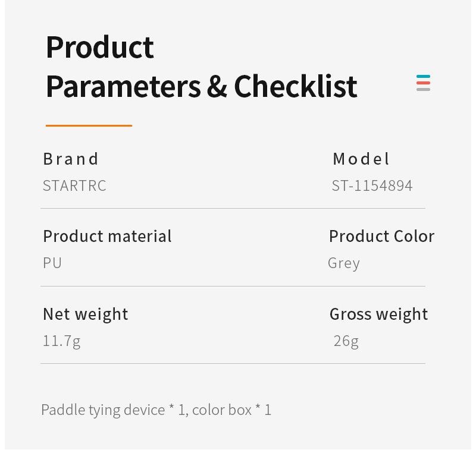Click the 11.7g net weight value
The width and height of the screenshot is (476, 450).
click(62, 341)
